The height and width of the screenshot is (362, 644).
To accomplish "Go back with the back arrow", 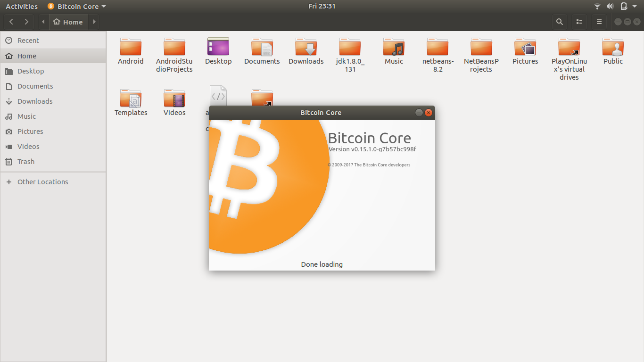I will click(x=11, y=22).
